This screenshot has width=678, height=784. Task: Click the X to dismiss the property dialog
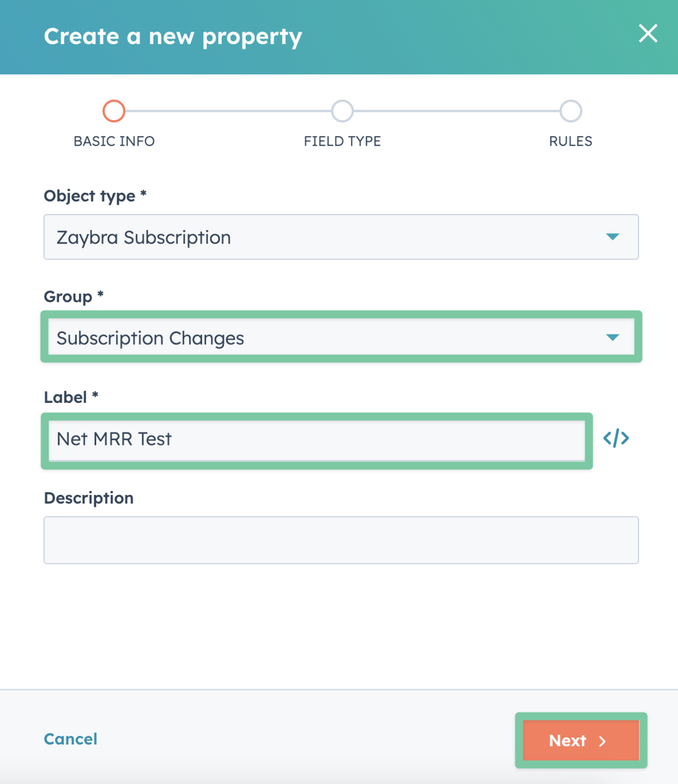648,33
